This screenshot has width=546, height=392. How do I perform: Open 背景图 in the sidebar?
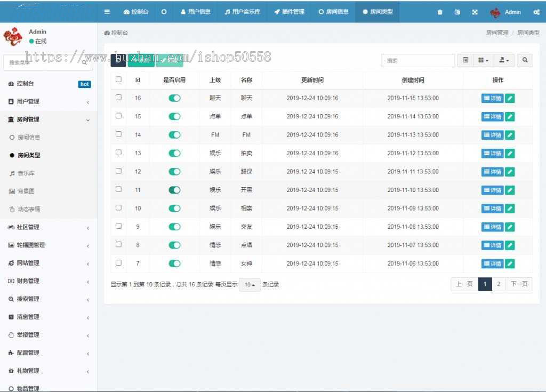pos(26,191)
